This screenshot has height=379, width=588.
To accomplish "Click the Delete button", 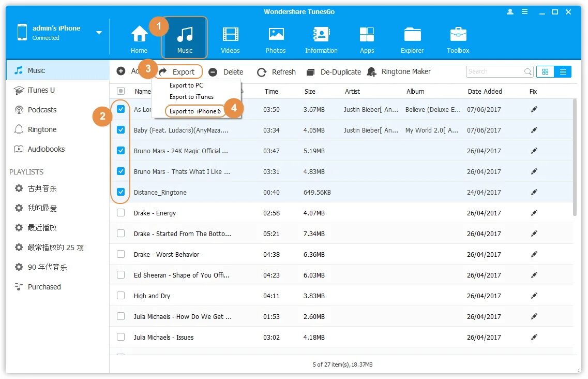I will click(226, 72).
